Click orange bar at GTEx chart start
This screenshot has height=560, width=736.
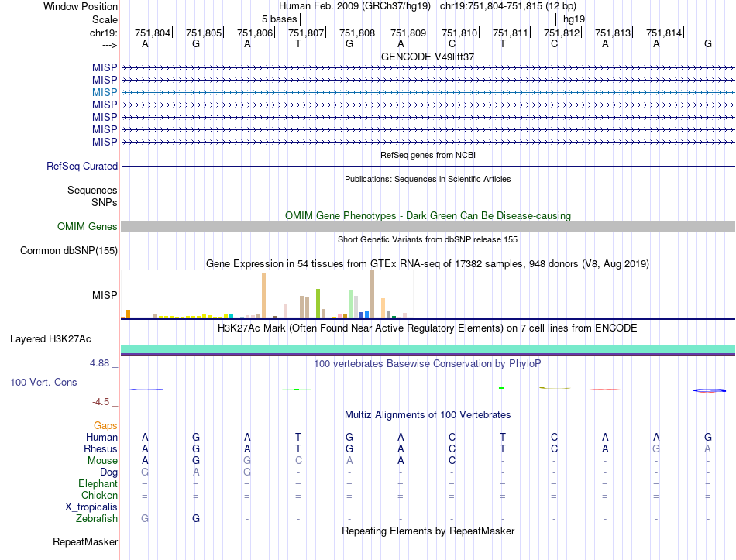click(x=128, y=314)
